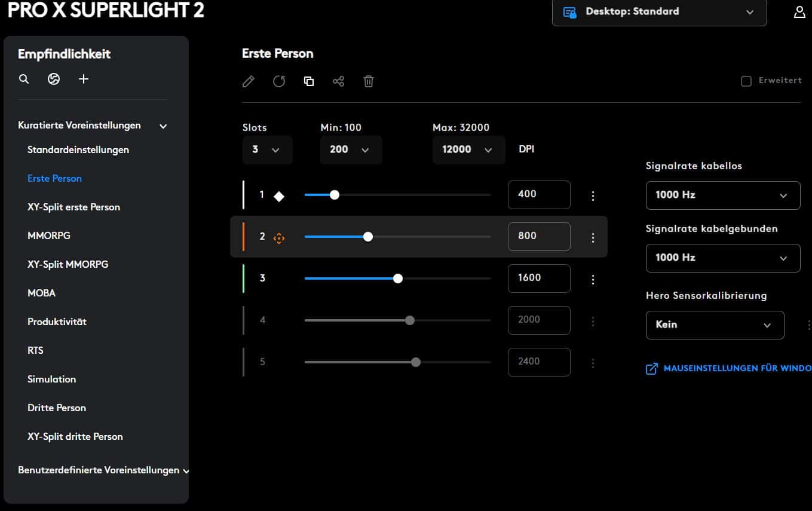This screenshot has height=511, width=812.
Task: Click the 800 DPI value field
Action: (x=539, y=237)
